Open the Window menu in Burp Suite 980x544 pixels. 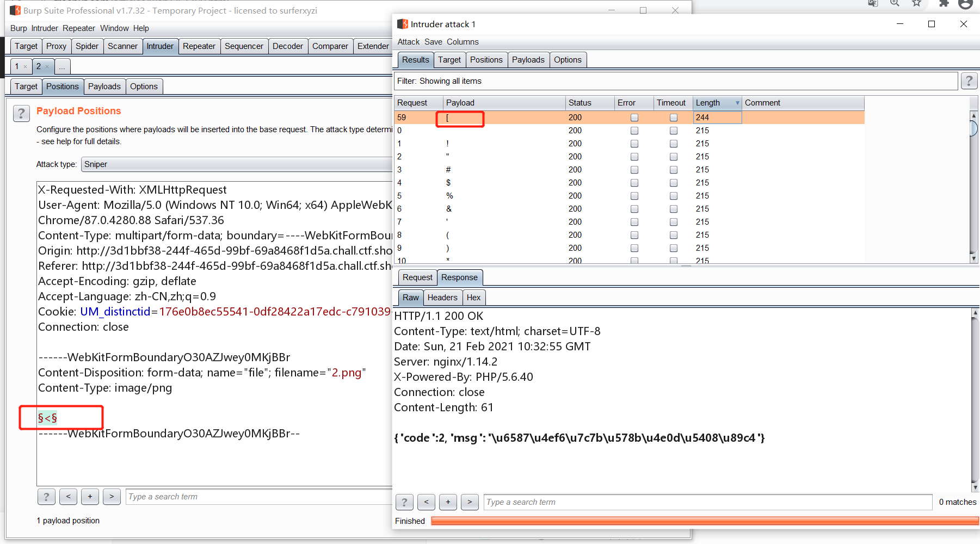(114, 28)
